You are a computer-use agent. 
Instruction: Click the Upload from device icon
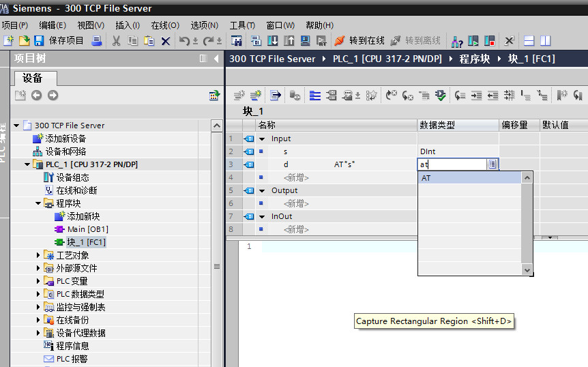(289, 40)
